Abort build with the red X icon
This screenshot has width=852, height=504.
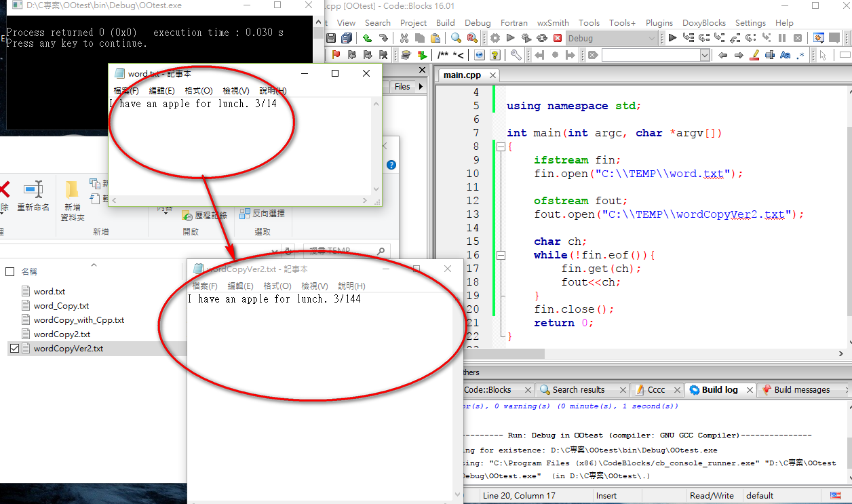tap(558, 38)
